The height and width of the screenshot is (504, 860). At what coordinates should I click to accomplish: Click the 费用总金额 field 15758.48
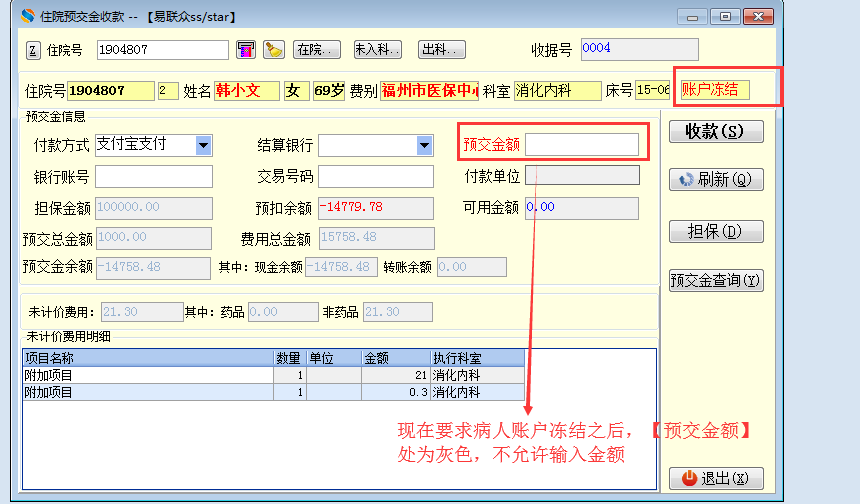point(376,238)
